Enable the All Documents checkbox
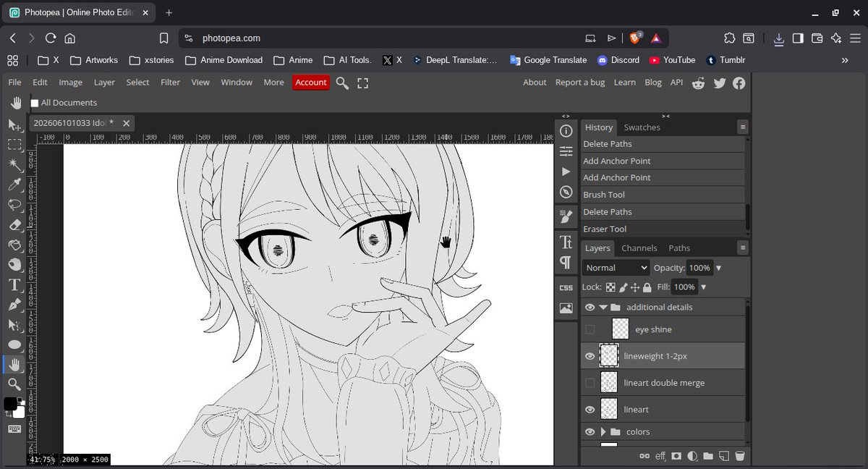 coord(34,103)
